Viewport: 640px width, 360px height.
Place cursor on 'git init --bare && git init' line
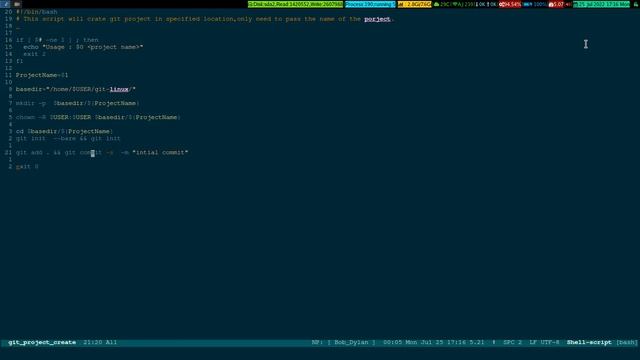coord(68,138)
